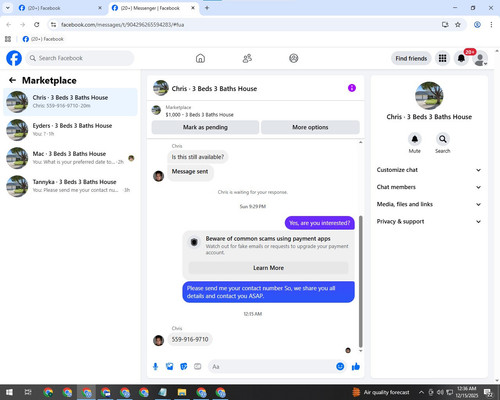The image size is (500, 400).
Task: Open Air quality forecast widget
Action: pyautogui.click(x=381, y=392)
